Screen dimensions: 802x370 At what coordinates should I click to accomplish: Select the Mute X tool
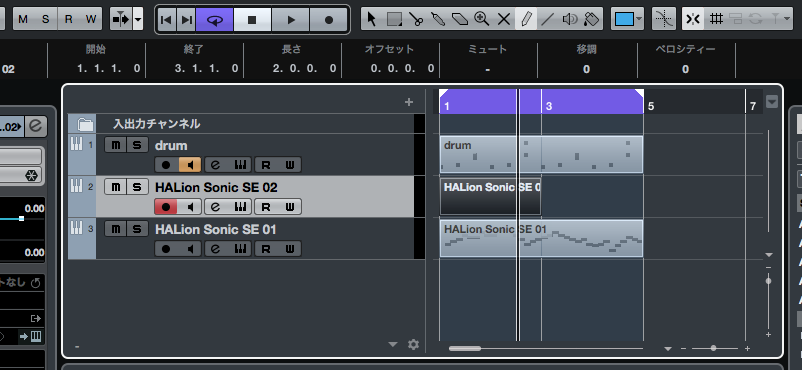coord(504,19)
